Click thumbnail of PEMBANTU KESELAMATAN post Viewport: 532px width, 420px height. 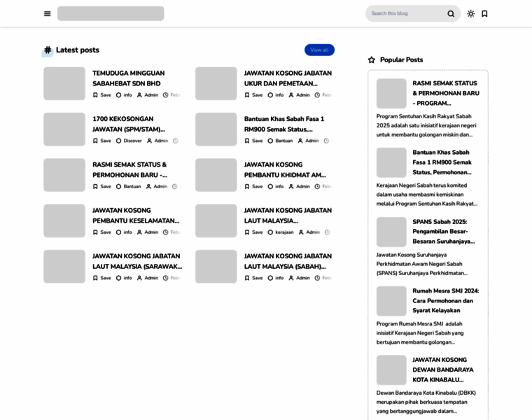click(64, 221)
